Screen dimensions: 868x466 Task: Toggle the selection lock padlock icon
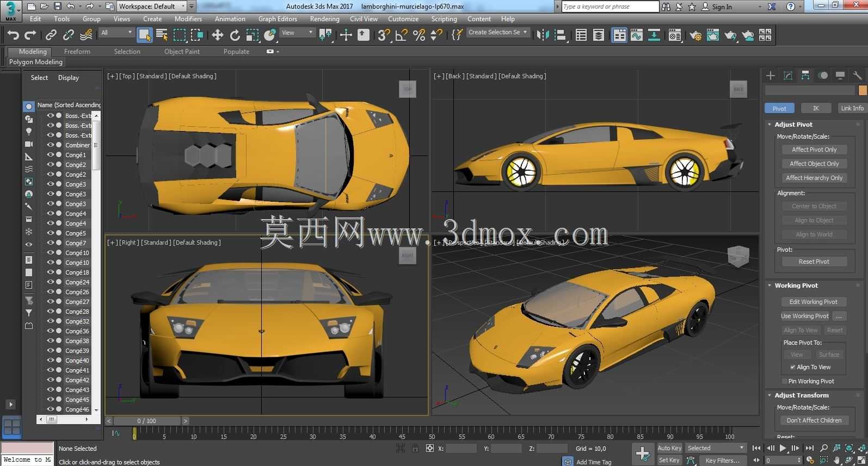point(415,449)
